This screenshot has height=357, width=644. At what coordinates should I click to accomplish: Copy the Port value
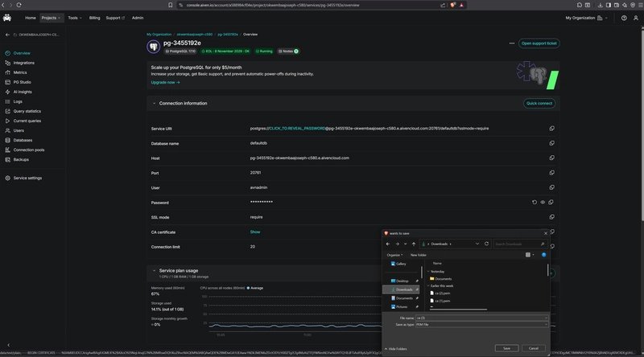(551, 173)
